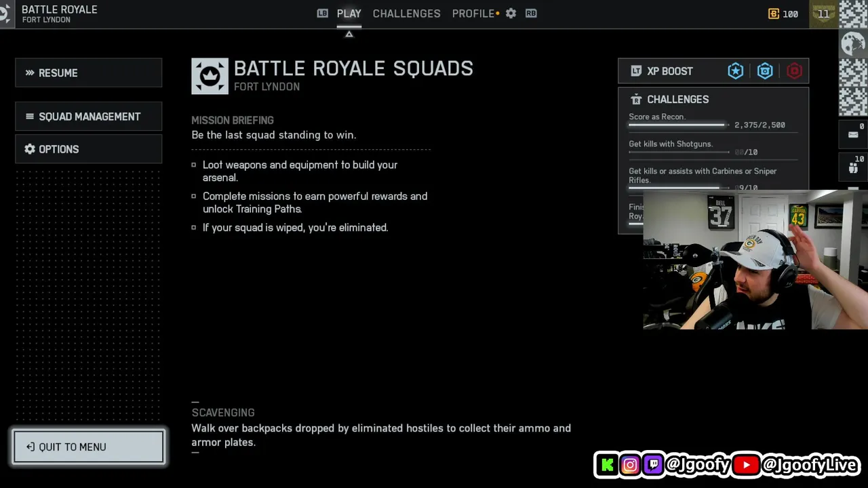868x488 pixels.
Task: Click the RB bumper icon after settings
Action: pos(531,14)
